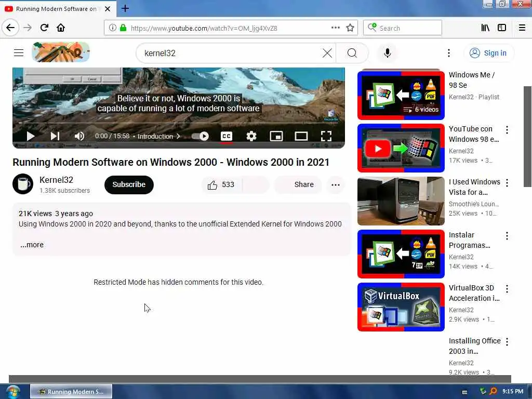Open VirtualBox 3D Acceleration video thumbnail
Viewport: 532px width, 399px height.
pos(401,307)
